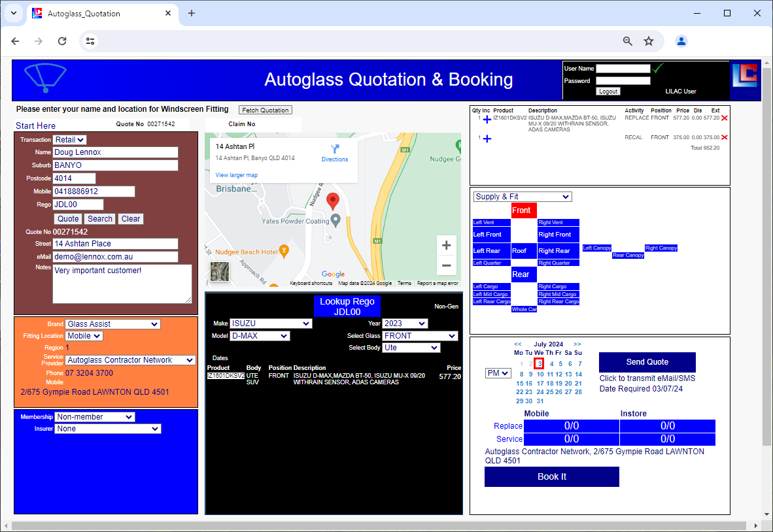This screenshot has width=773, height=532.
Task: Open the Select Glass FRONT dropdown
Action: 420,336
